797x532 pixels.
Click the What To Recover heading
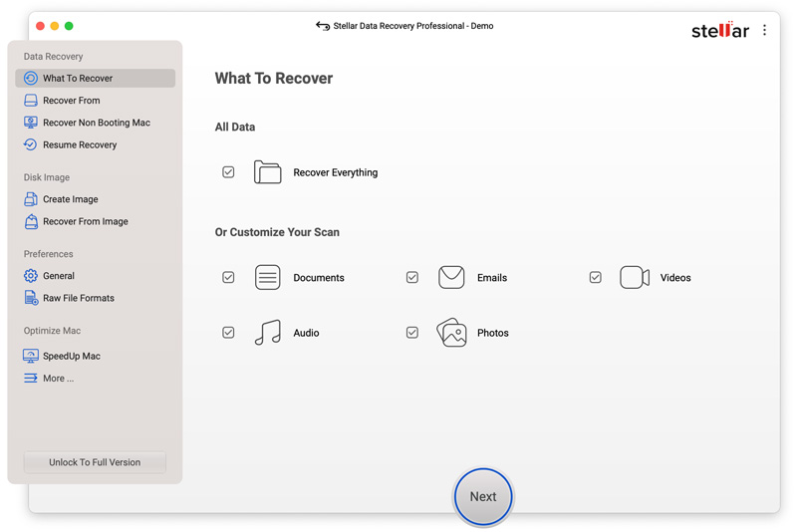tap(273, 79)
